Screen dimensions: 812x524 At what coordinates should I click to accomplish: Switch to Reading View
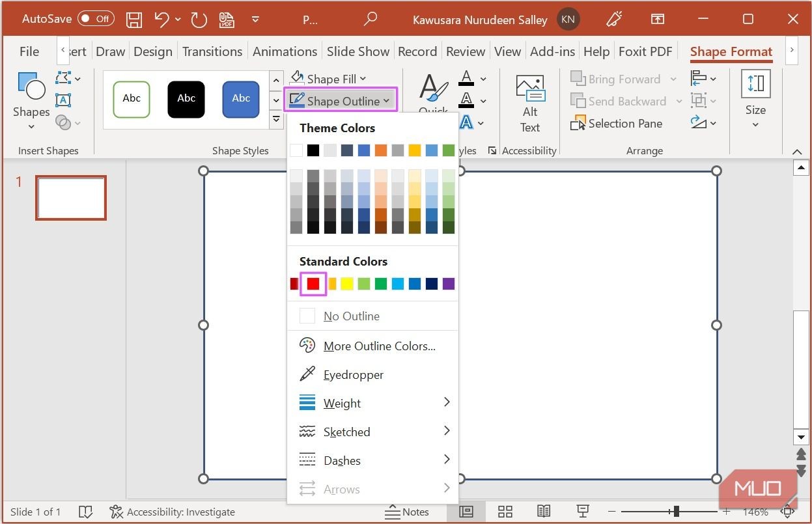(544, 512)
